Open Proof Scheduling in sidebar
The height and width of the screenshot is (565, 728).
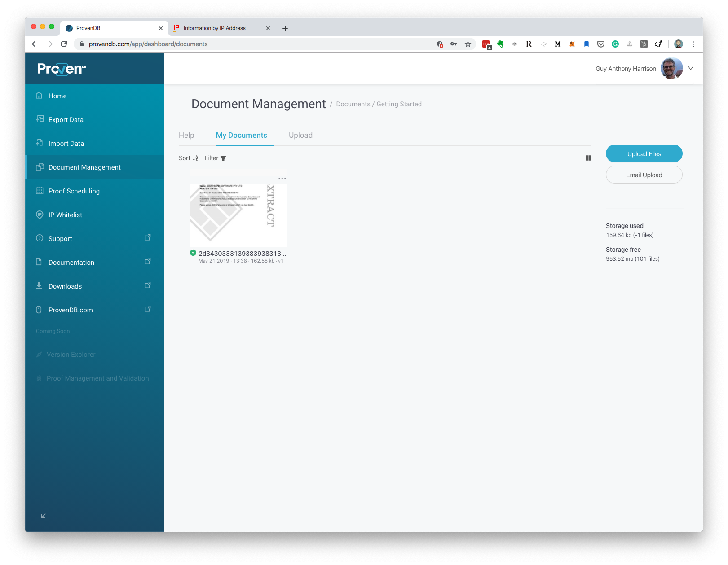coord(95,191)
